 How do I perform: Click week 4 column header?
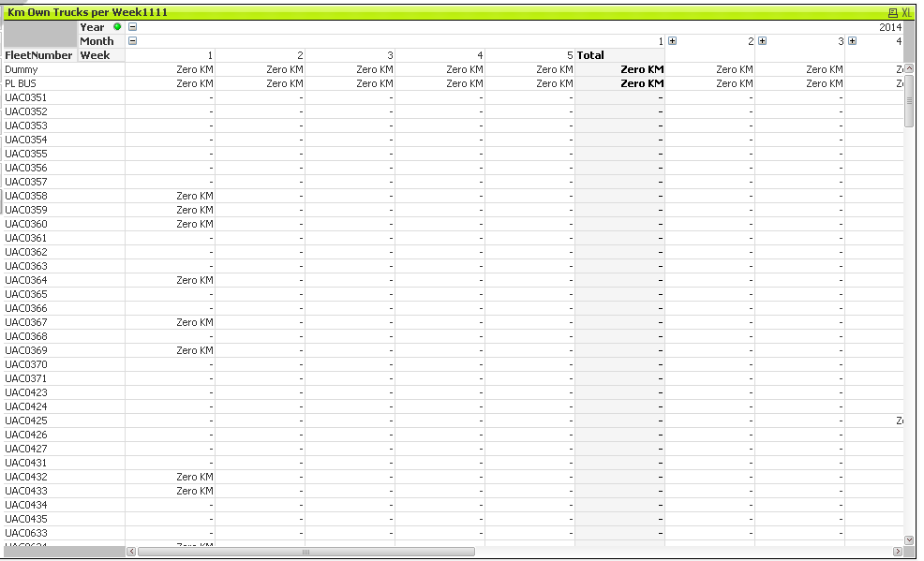(480, 55)
